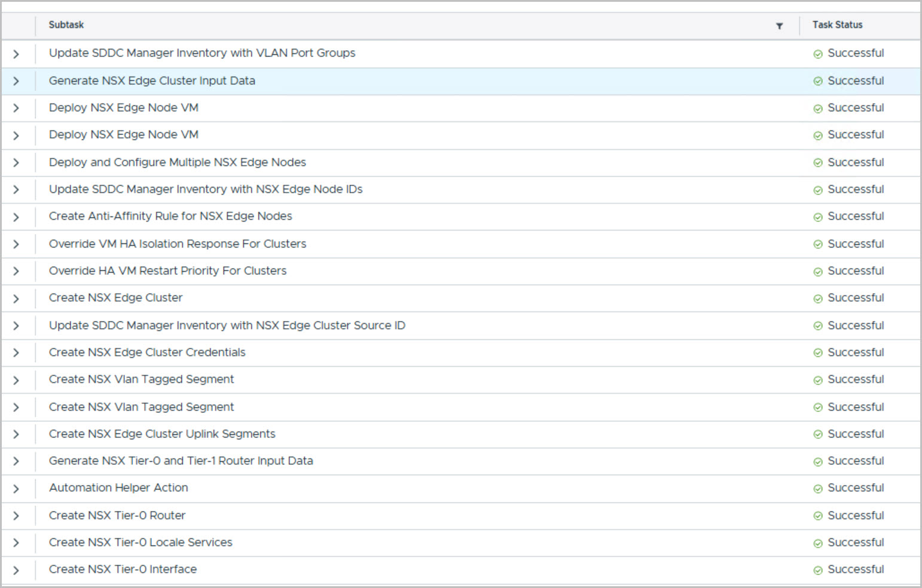Click success icon for Create NSX Edge Cluster Credentials

(817, 353)
